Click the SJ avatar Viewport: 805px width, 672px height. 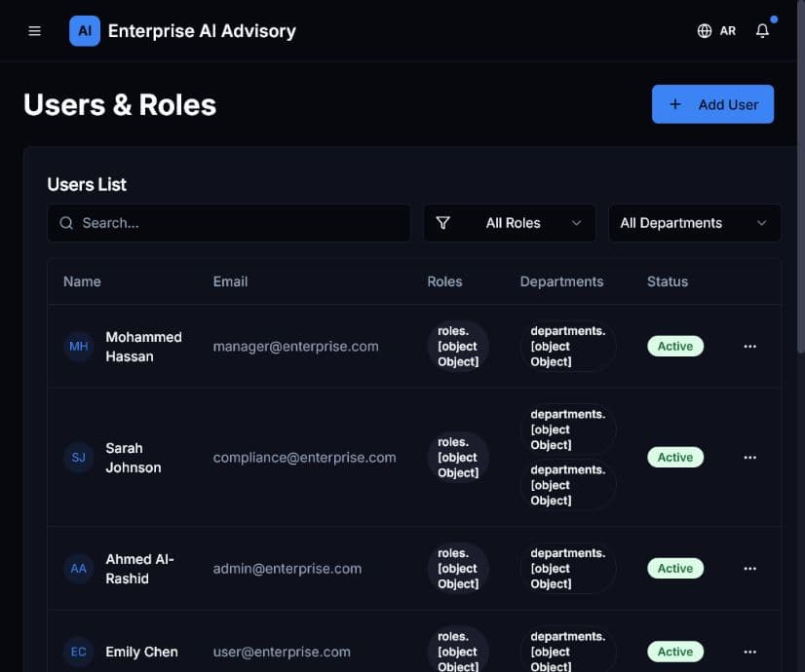tap(79, 457)
